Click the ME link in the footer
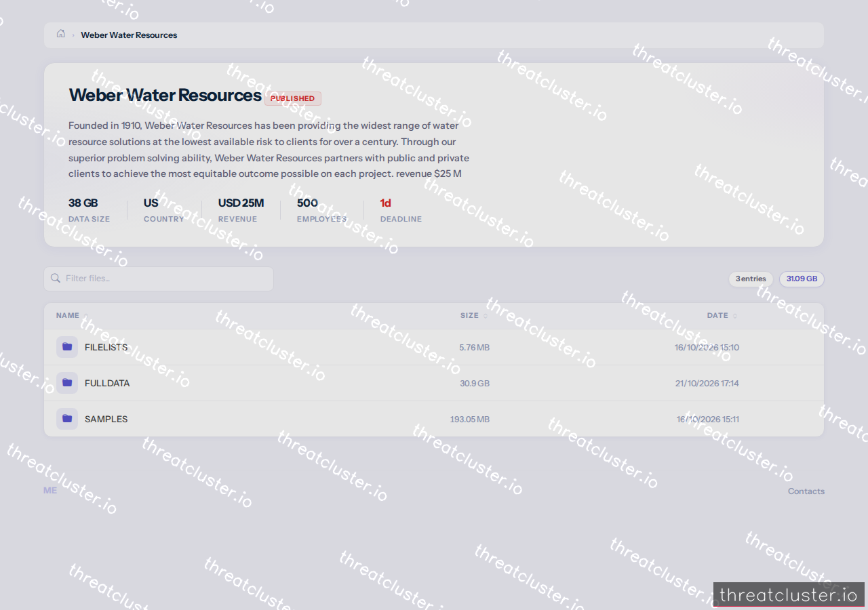Viewport: 868px width, 610px height. (x=50, y=490)
